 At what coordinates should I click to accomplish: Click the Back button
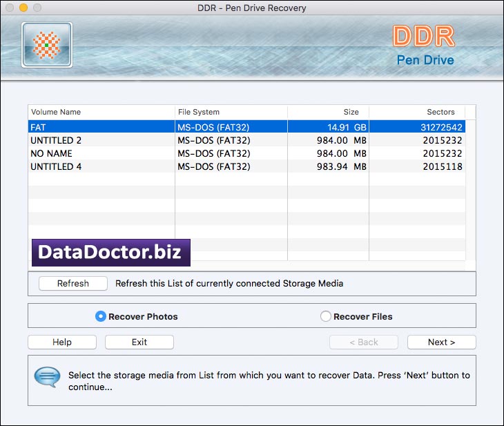[364, 342]
